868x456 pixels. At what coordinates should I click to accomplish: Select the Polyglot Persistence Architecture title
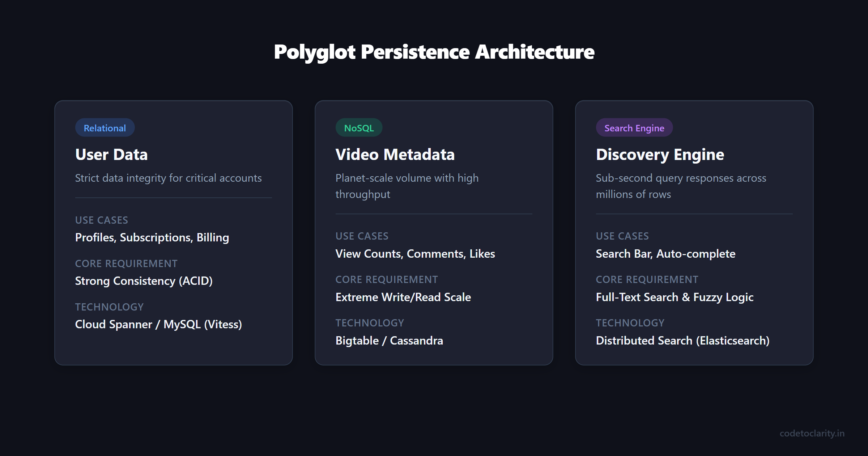pos(434,52)
